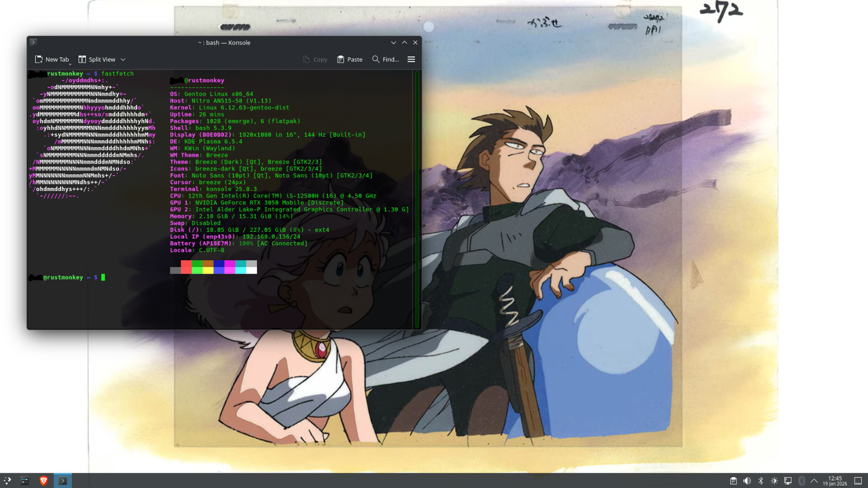Image resolution: width=868 pixels, height=488 pixels.
Task: Click the 'GPU 2: Intel Alder Lake-P' line
Action: [290, 209]
